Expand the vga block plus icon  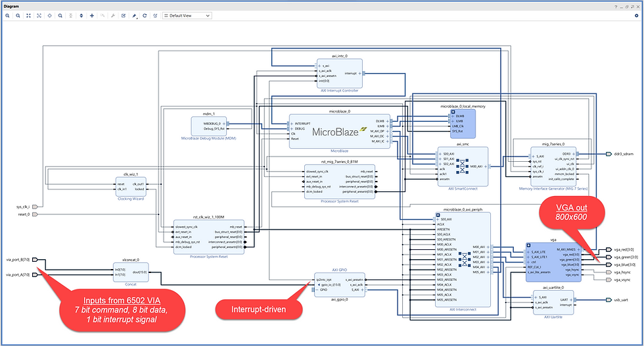coord(528,245)
